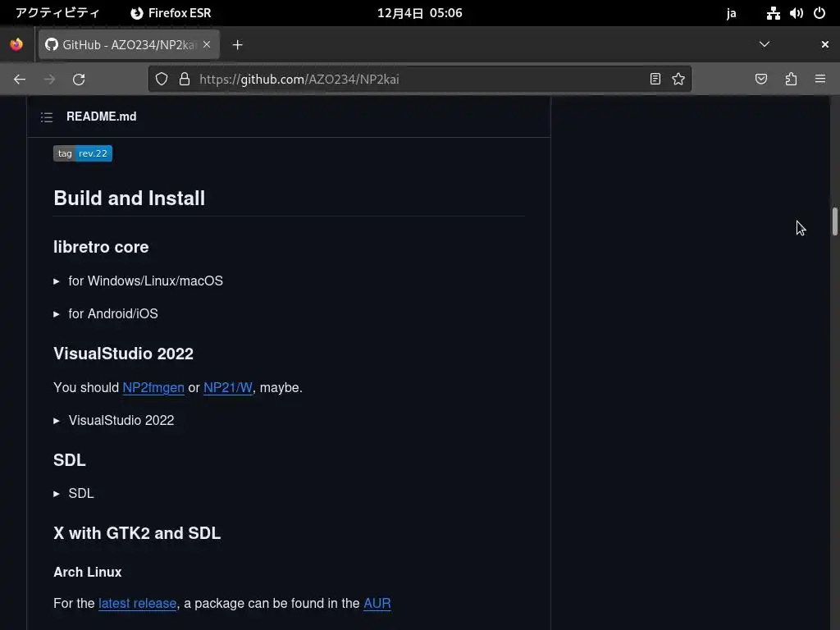Viewport: 840px width, 630px height.
Task: Follow the NP2fmgen link
Action: pyautogui.click(x=153, y=388)
